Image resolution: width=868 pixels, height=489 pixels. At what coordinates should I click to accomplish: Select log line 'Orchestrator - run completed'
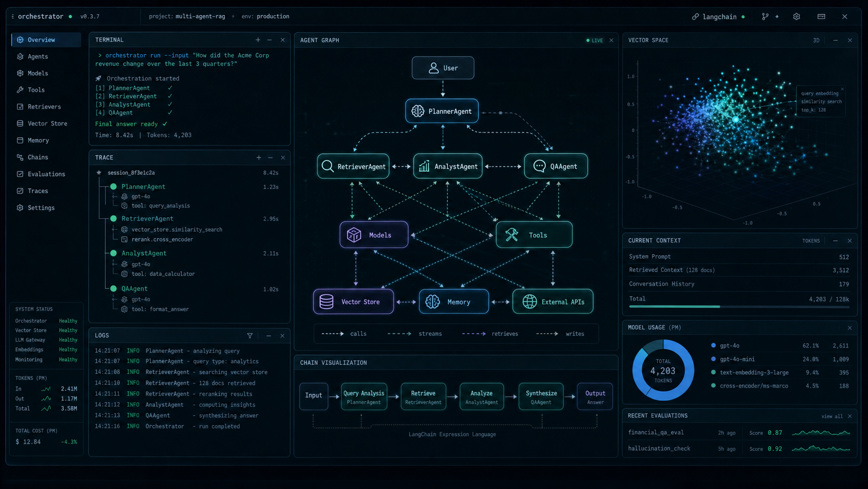coord(167,426)
